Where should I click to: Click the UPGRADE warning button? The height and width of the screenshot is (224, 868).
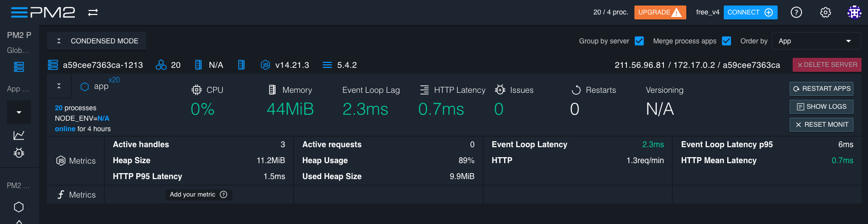[660, 12]
